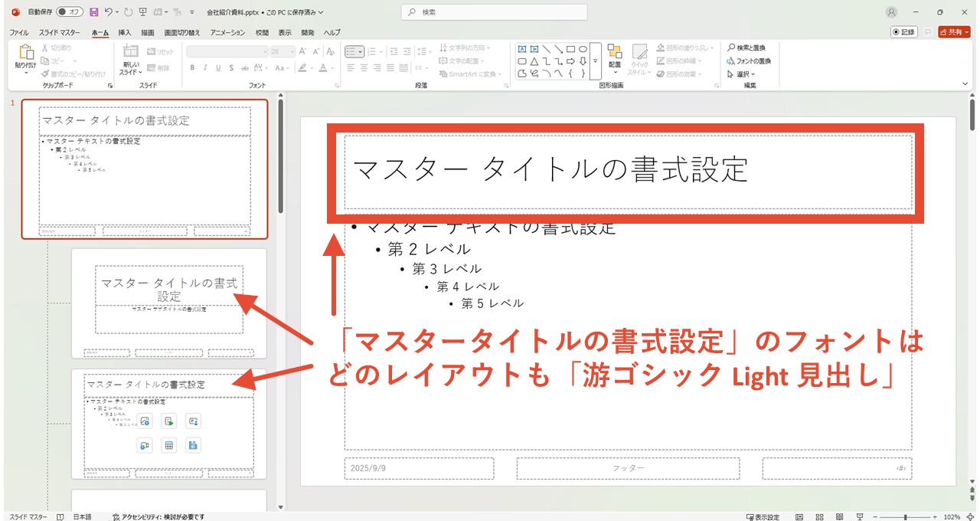Image resolution: width=980 pixels, height=521 pixels.
Task: Toggle align text right
Action: [377, 67]
